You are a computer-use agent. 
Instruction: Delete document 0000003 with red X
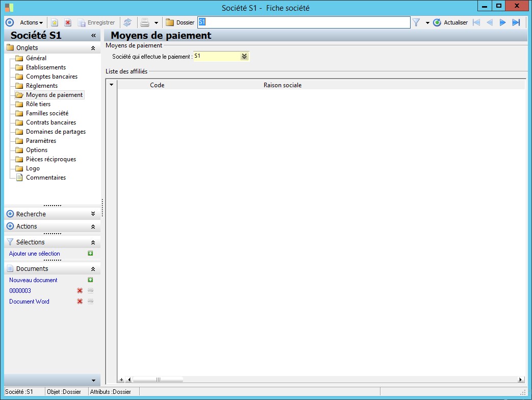coord(80,290)
